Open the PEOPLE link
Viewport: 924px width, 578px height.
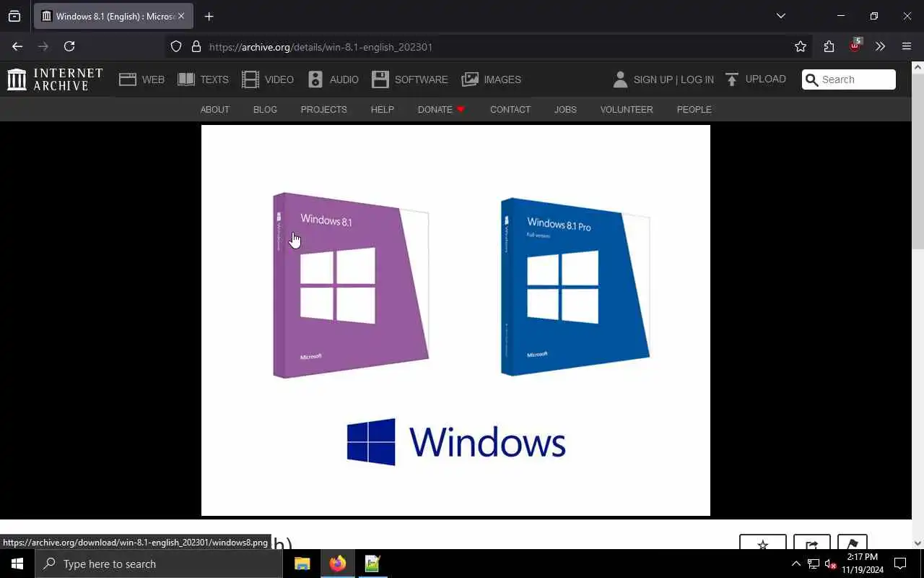coord(694,110)
